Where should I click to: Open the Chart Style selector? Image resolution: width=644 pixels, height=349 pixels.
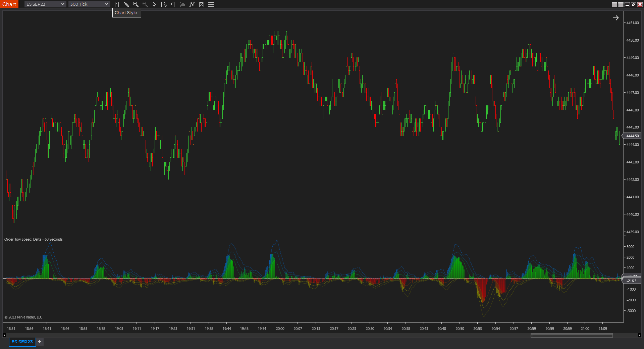click(x=117, y=4)
